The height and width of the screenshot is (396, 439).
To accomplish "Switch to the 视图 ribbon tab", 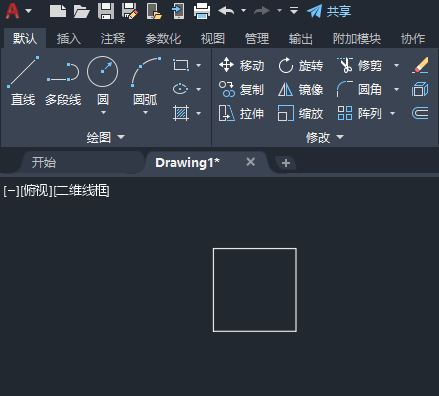I will coord(213,39).
